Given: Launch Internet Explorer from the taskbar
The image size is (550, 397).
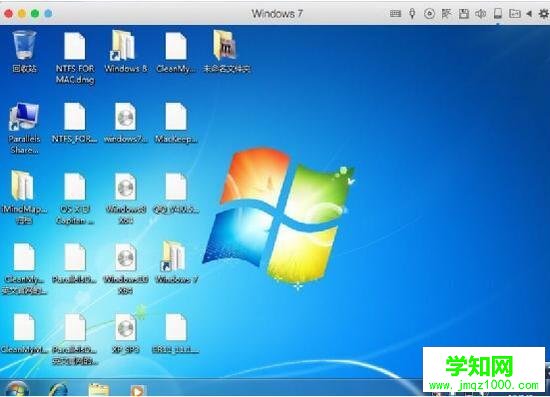Looking at the screenshot, I should (58, 390).
